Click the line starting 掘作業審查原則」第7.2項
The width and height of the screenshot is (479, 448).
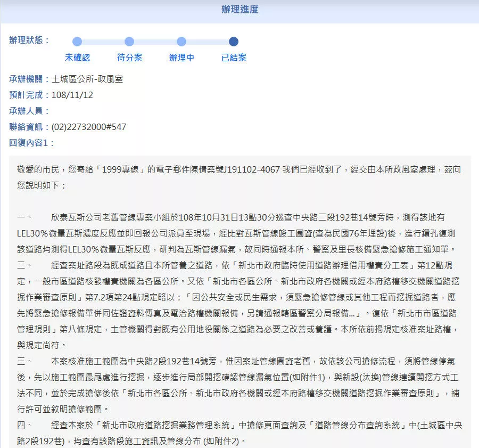236,297
